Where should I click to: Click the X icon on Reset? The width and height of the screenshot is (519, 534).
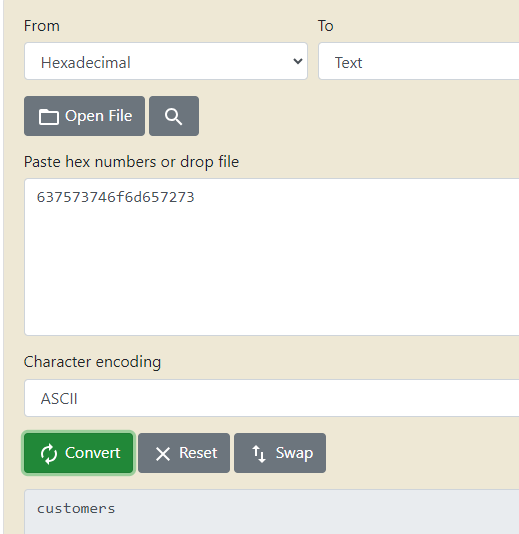(x=163, y=454)
